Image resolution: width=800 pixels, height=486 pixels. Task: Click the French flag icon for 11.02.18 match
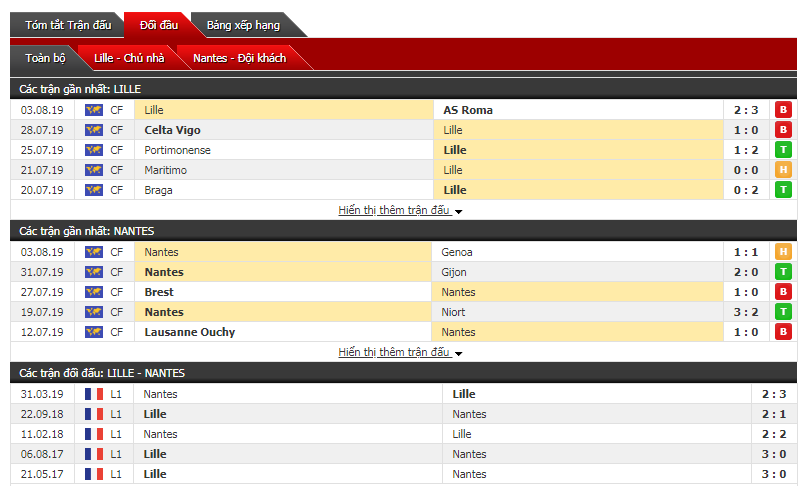point(94,434)
